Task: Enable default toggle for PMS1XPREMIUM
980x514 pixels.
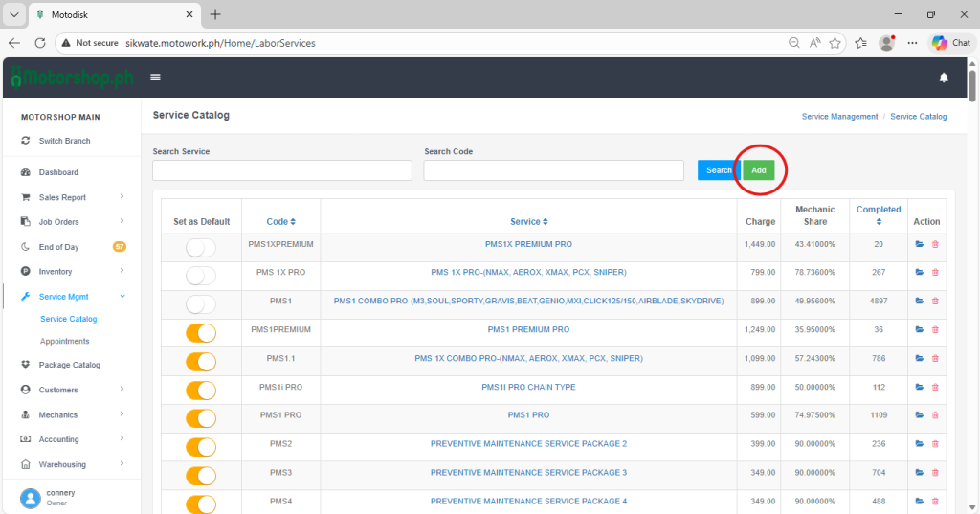Action: point(201,248)
